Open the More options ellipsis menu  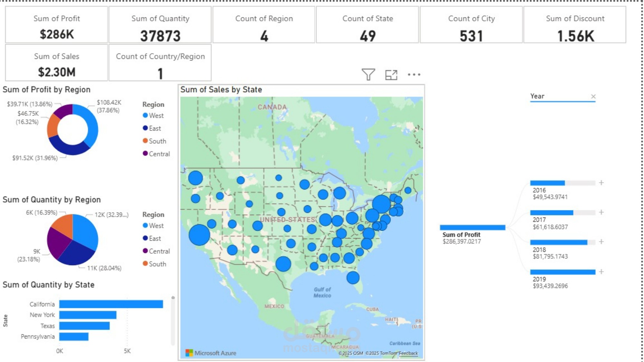point(414,75)
